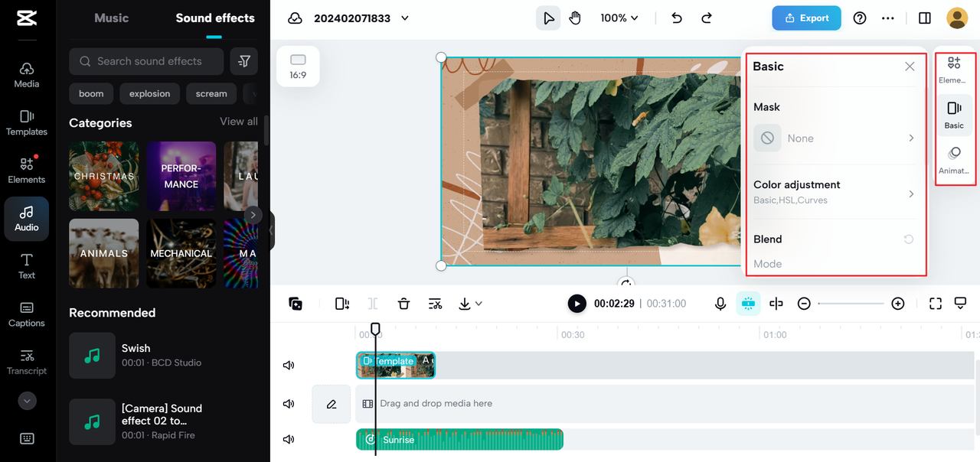Open the Text panel
This screenshot has width=980, height=462.
pos(27,265)
